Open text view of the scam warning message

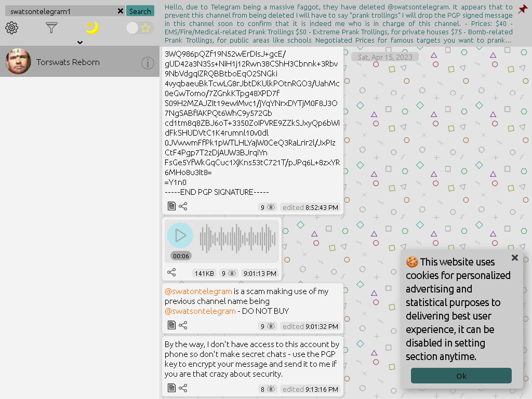pyautogui.click(x=171, y=325)
